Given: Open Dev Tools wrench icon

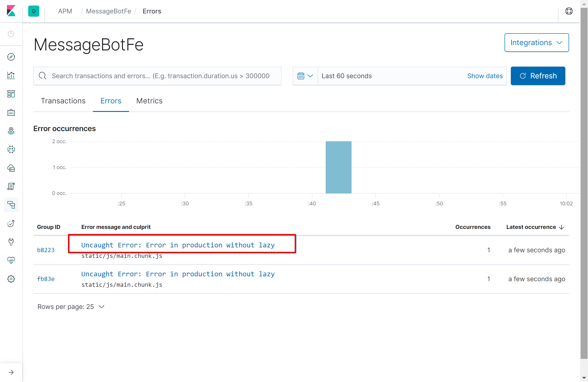Looking at the screenshot, I should pos(11,242).
